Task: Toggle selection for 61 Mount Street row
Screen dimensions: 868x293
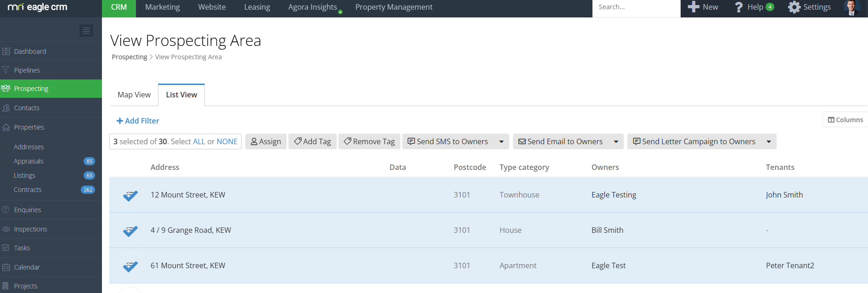Action: [130, 266]
